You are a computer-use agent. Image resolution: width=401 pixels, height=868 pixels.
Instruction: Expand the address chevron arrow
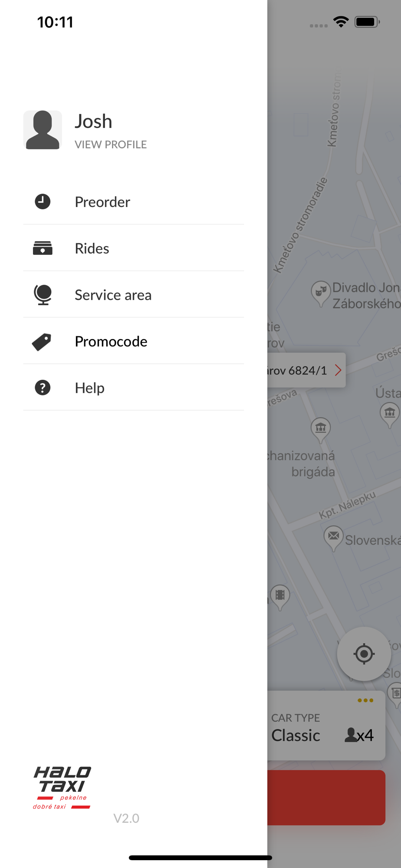tap(338, 370)
